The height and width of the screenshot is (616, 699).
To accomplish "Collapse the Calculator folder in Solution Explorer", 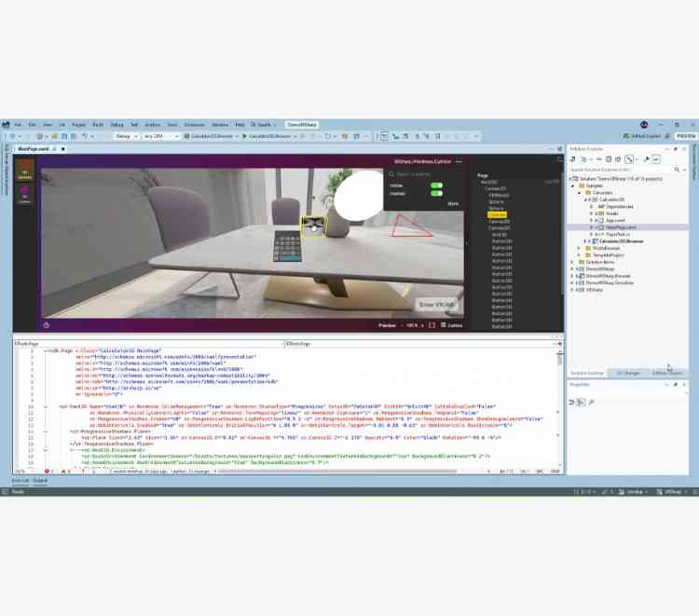I will [580, 193].
